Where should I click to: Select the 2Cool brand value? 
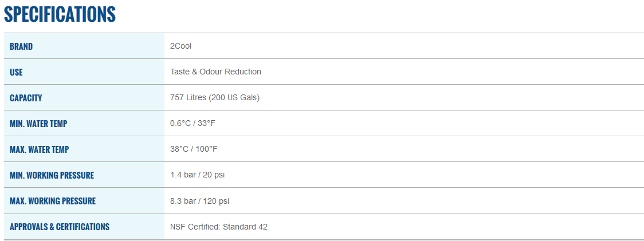click(x=181, y=46)
